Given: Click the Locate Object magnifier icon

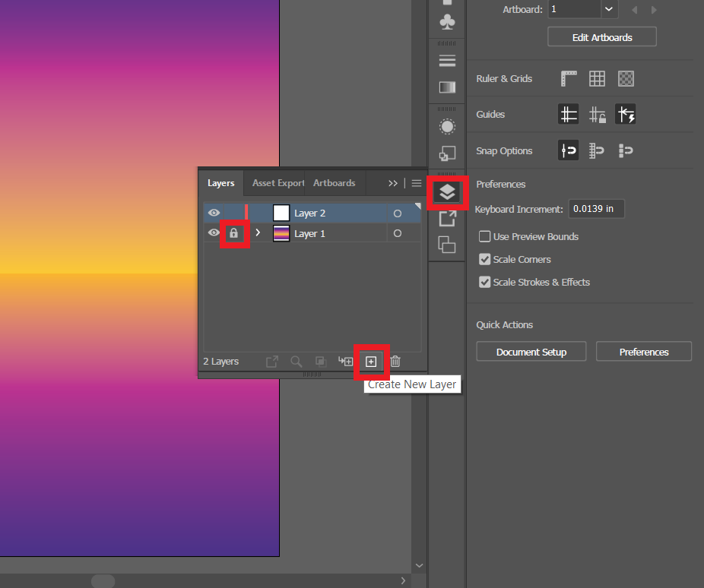Looking at the screenshot, I should tap(297, 362).
